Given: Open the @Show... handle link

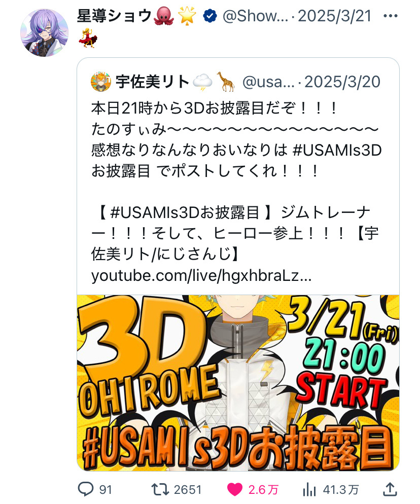Looking at the screenshot, I should [x=255, y=16].
